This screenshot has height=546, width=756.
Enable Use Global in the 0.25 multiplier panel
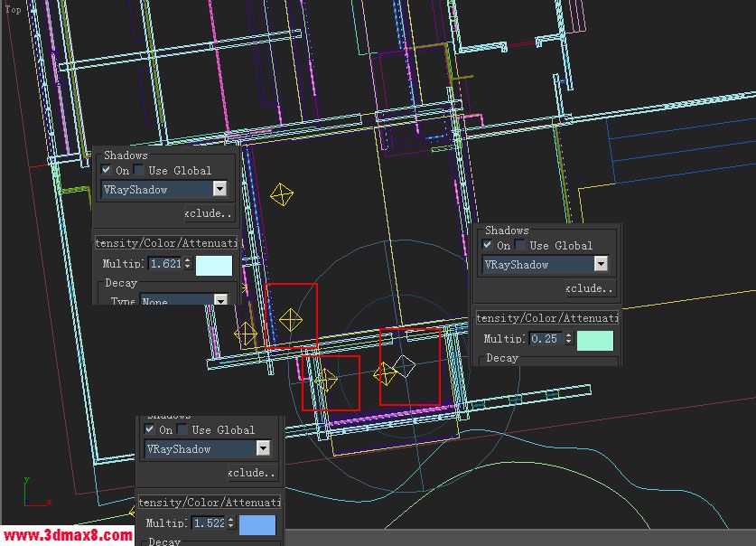pos(519,245)
